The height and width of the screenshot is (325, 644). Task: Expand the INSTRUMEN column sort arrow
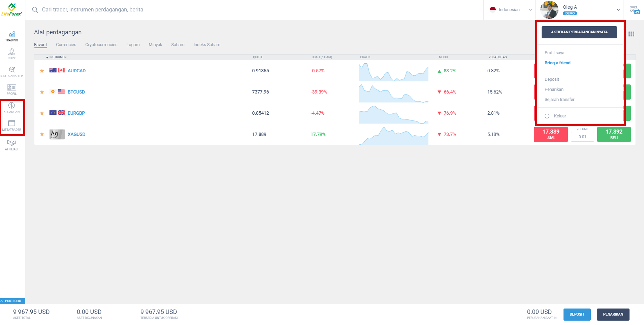tap(47, 57)
